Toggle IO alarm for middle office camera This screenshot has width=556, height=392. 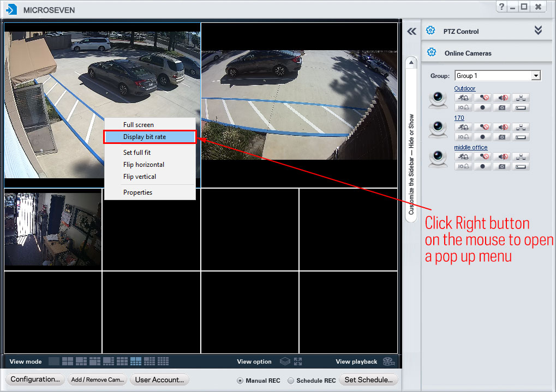463,166
